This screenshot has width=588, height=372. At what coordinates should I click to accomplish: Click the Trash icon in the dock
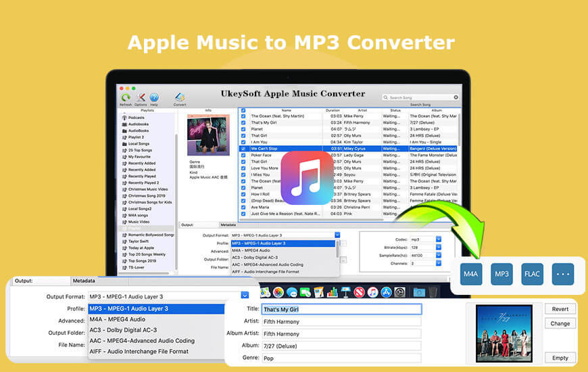coord(433,292)
